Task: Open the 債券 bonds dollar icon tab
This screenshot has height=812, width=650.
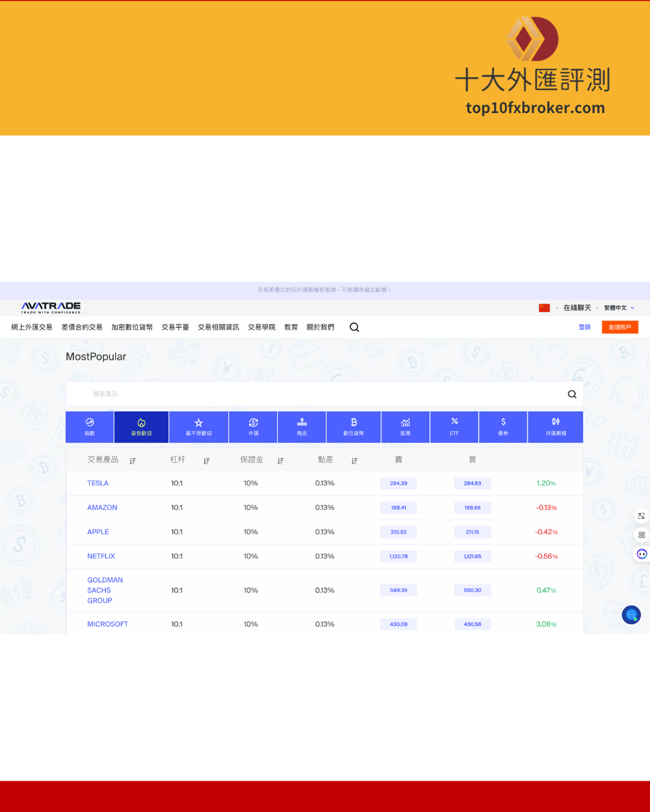Action: [x=503, y=426]
